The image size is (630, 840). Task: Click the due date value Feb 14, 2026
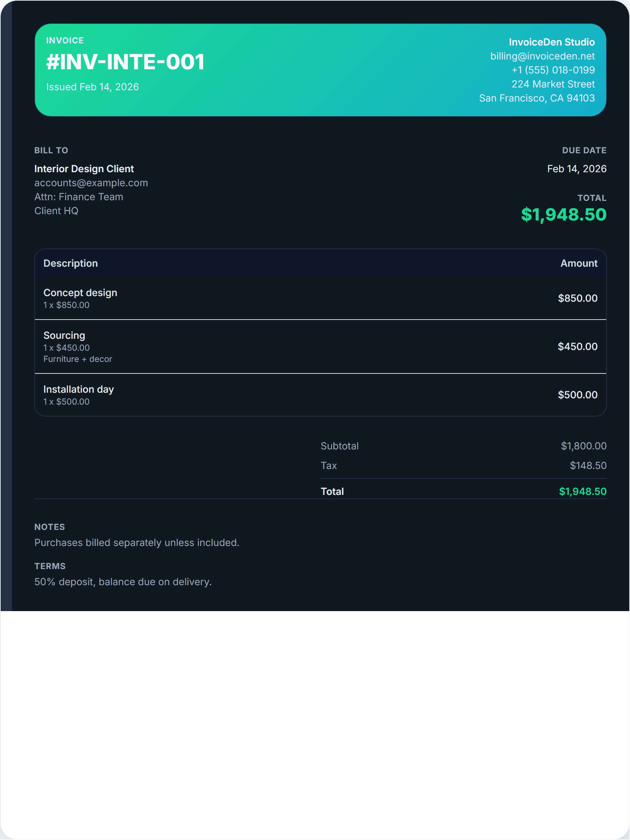tap(576, 169)
